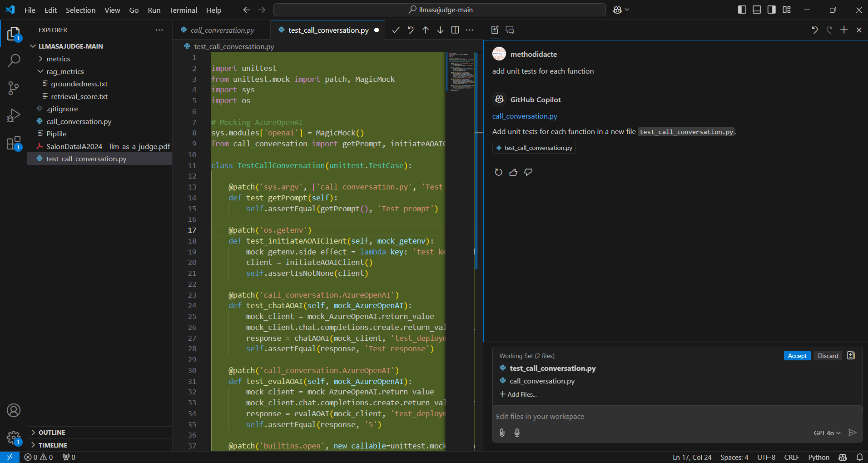Viewport: 868px width, 463px height.
Task: Open the GPT 4o model dropdown
Action: [826, 433]
